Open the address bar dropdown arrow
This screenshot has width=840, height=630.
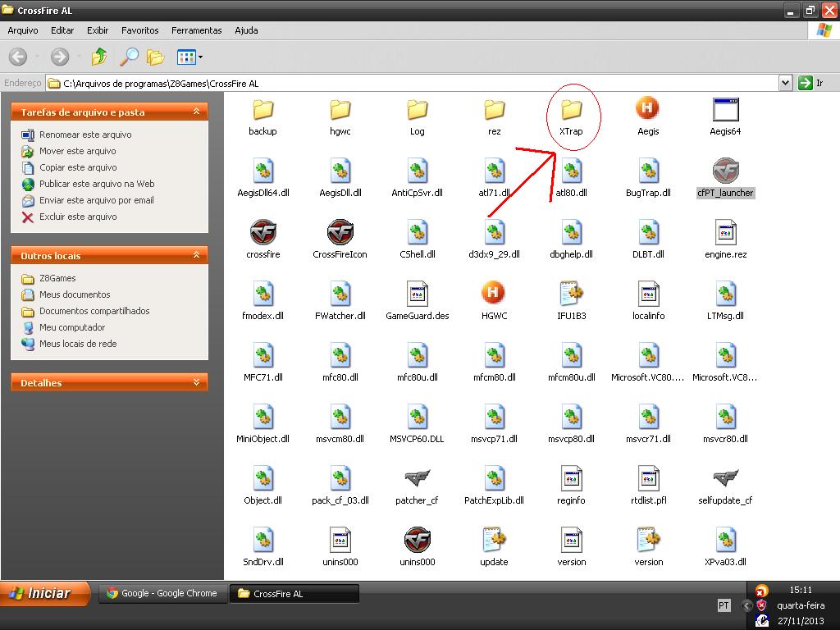tap(785, 83)
